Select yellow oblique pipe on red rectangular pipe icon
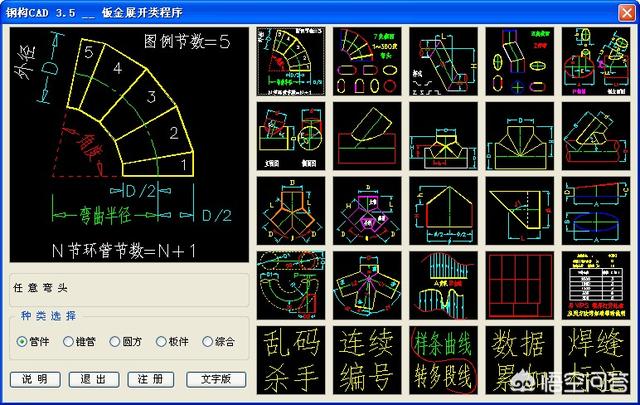This screenshot has width=640, height=405. (x=367, y=136)
